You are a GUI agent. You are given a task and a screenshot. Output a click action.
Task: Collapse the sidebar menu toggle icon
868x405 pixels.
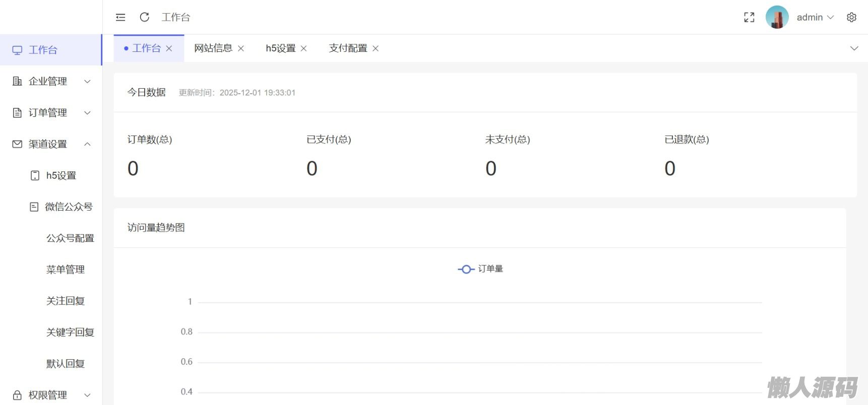click(120, 17)
